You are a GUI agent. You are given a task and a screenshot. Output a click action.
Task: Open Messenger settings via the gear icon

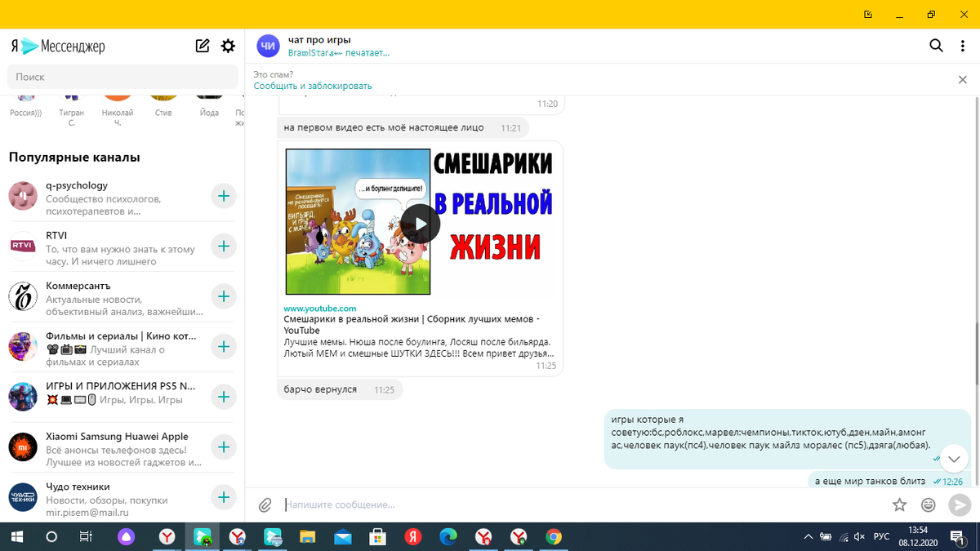pyautogui.click(x=229, y=47)
